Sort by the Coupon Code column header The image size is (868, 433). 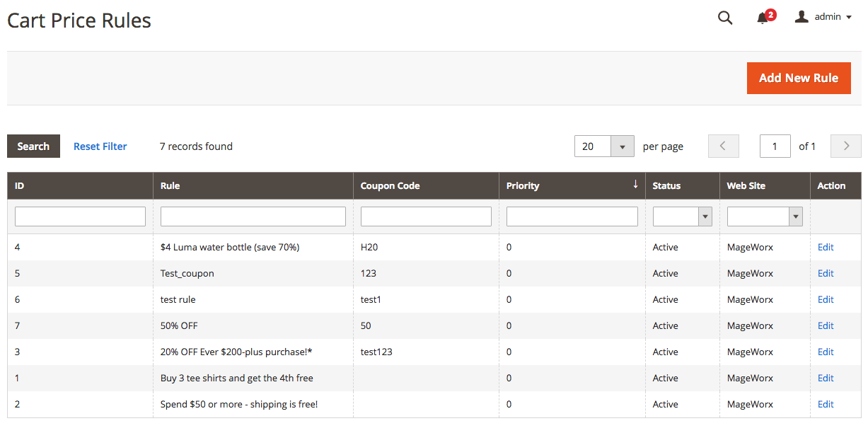[x=426, y=186]
